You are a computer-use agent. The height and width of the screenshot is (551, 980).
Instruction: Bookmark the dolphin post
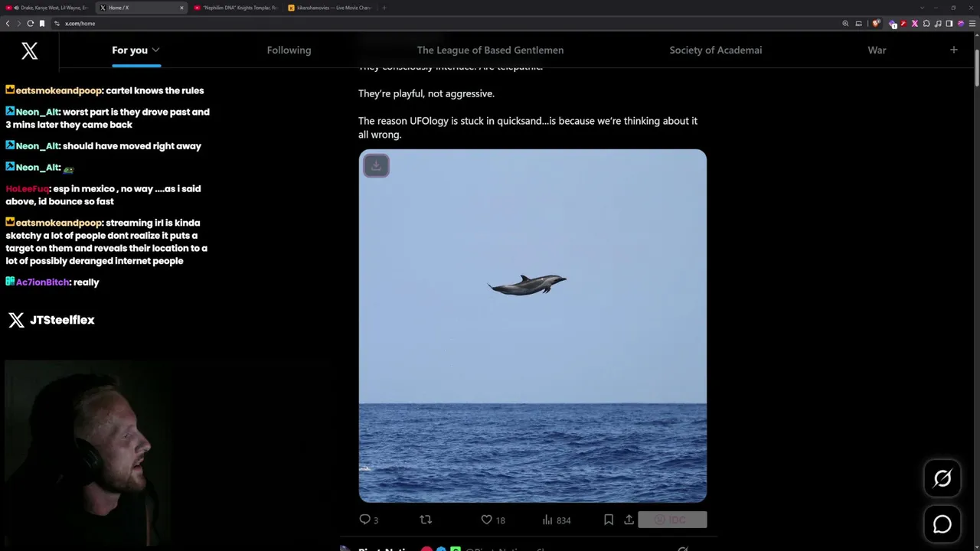click(x=609, y=520)
